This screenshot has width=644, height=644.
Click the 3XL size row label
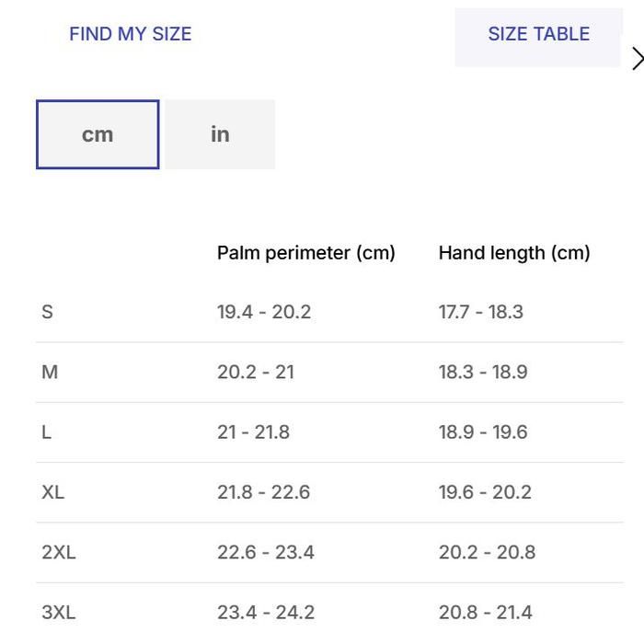click(59, 612)
